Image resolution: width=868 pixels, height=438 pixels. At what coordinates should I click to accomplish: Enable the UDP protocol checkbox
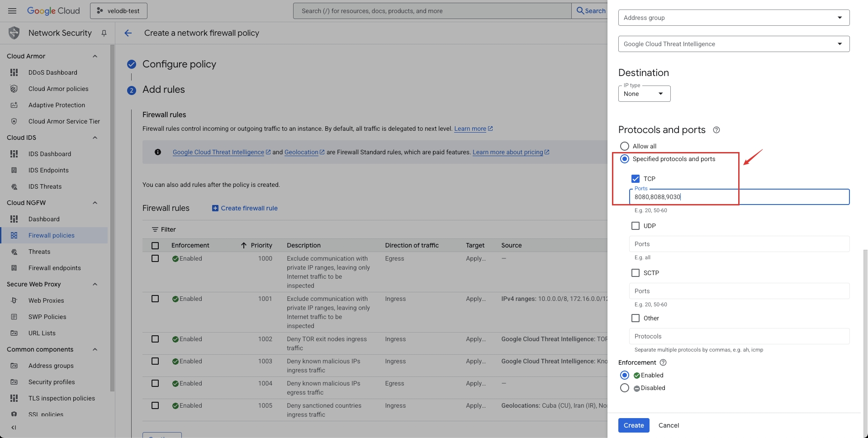(x=636, y=226)
